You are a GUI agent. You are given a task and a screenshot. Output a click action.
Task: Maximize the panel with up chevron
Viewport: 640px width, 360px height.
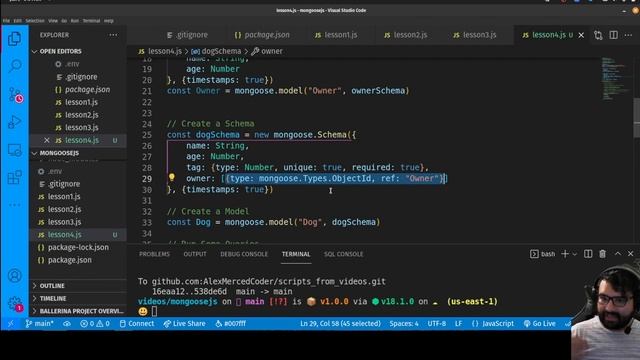point(618,254)
